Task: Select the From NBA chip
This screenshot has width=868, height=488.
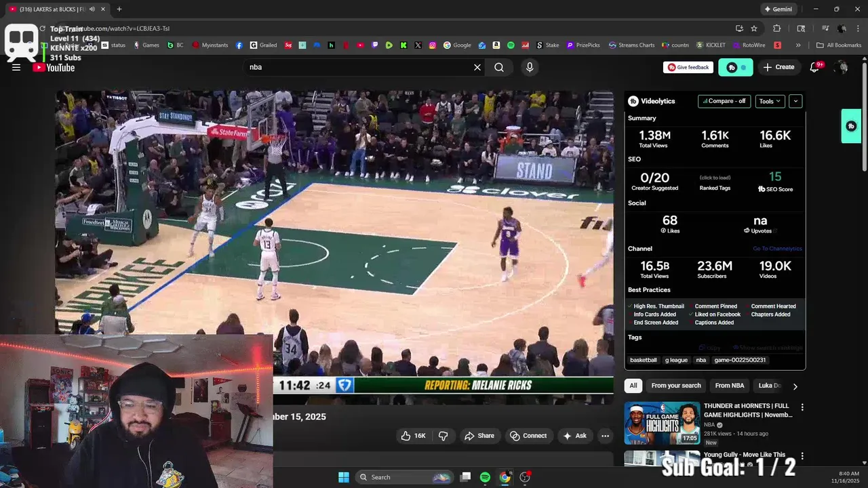Action: coord(730,386)
